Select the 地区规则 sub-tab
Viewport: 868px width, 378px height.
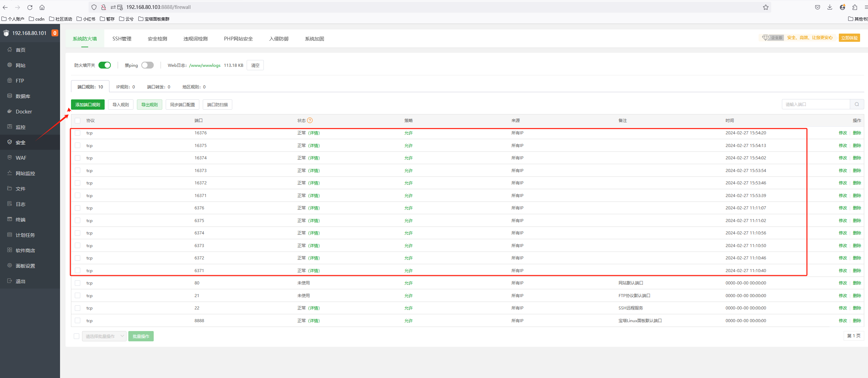click(x=194, y=87)
